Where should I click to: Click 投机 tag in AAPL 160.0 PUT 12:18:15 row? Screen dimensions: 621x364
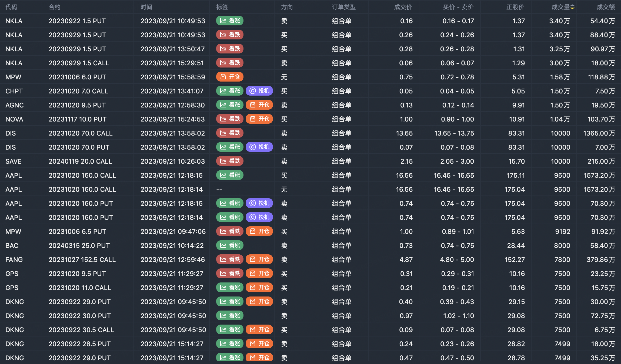pos(259,203)
